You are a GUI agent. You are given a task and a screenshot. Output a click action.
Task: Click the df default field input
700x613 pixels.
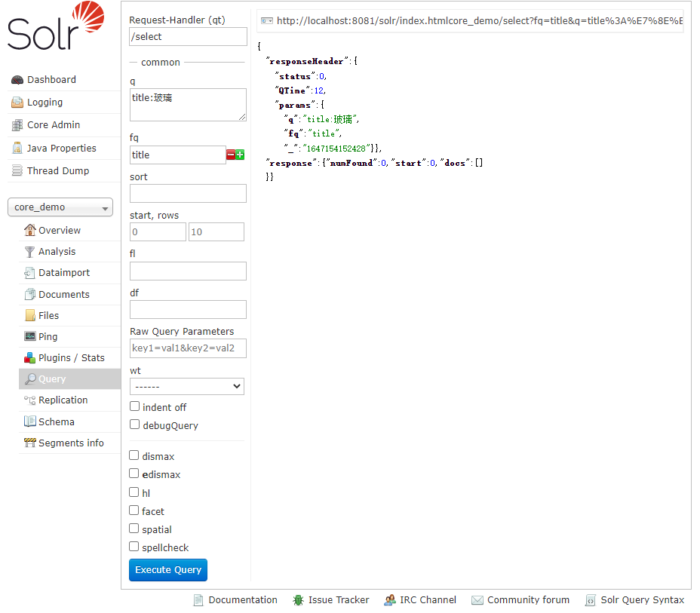188,310
